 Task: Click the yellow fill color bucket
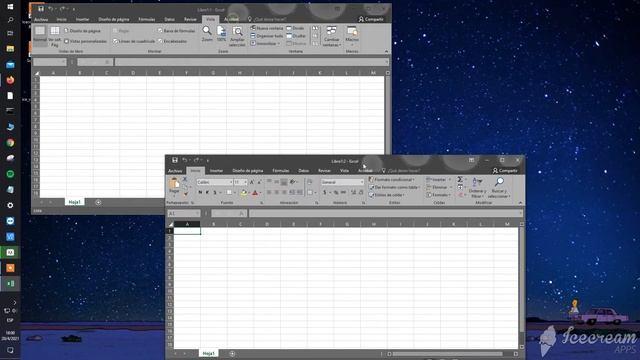[244, 193]
